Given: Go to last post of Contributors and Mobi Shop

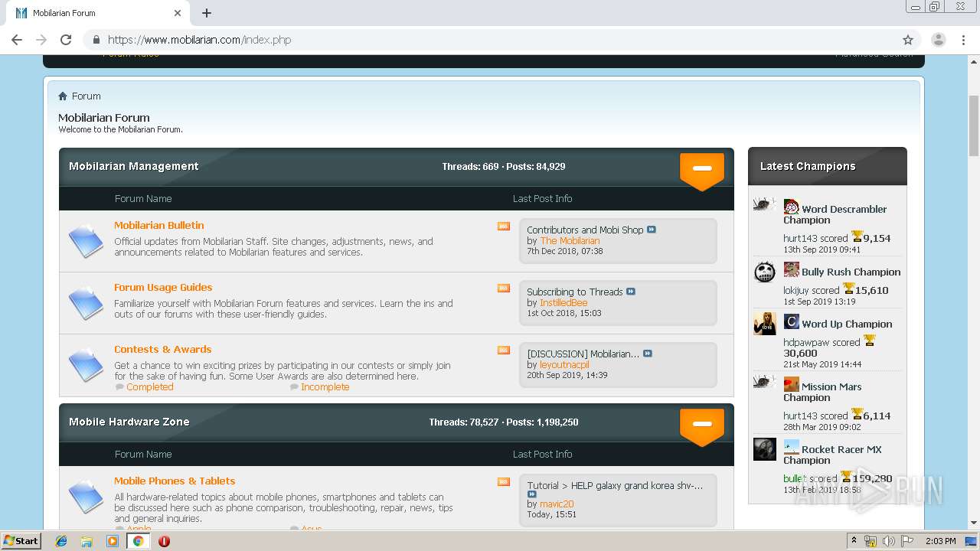Looking at the screenshot, I should [x=652, y=230].
